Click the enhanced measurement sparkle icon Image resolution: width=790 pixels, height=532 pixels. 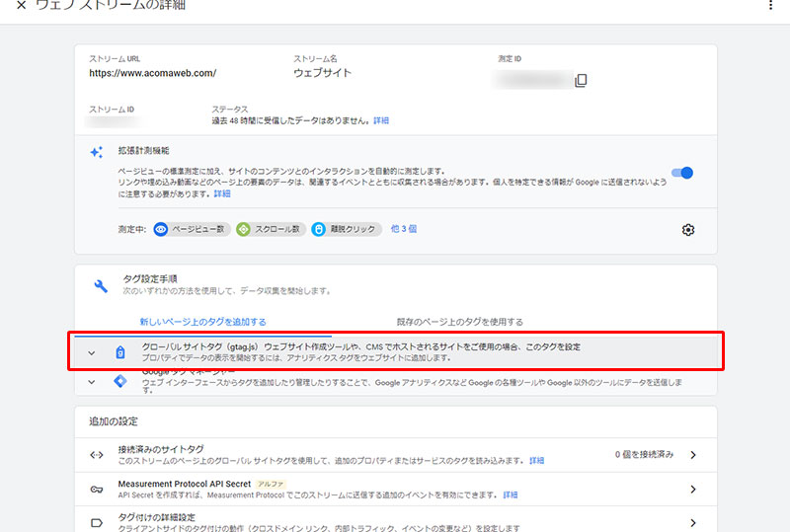coord(96,152)
